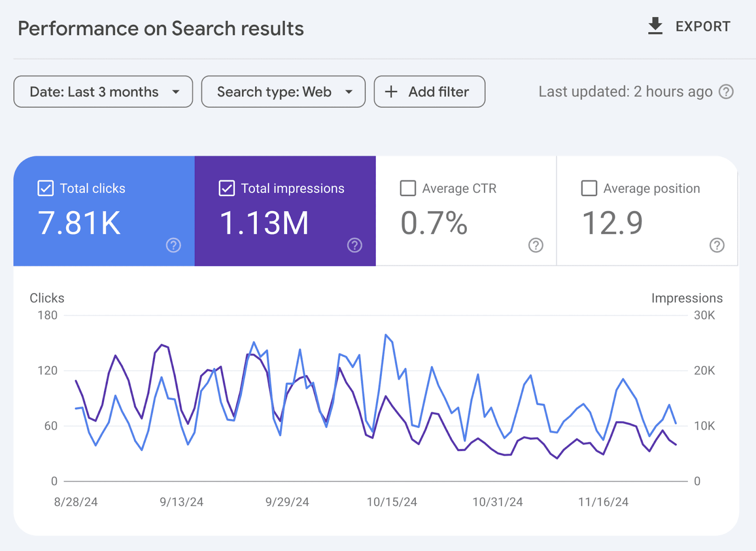Screen dimensions: 756x551
Task: Open the Search type: Web dropdown
Action: [283, 92]
